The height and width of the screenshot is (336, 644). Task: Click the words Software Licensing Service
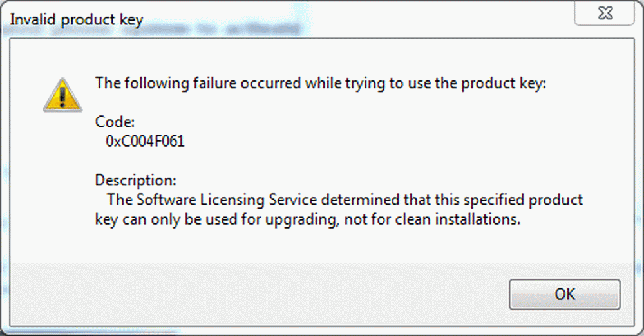pos(227,200)
